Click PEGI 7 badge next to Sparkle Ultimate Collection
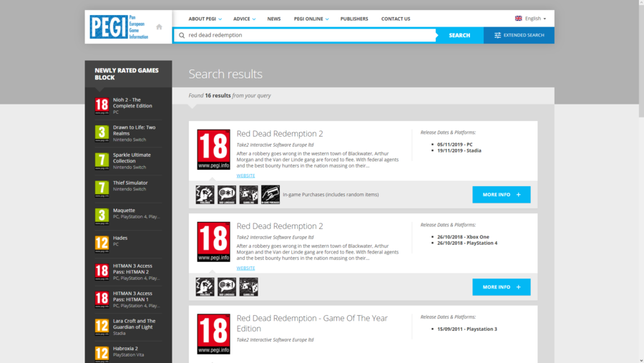 102,161
